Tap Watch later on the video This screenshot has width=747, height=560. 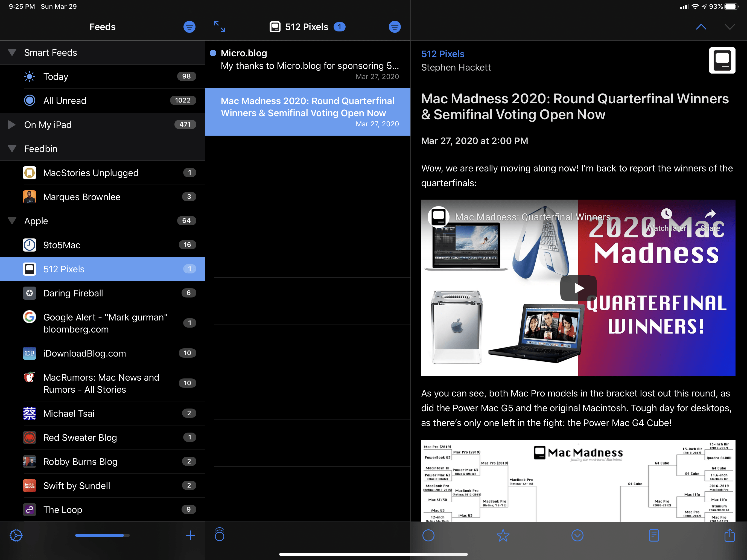(x=666, y=220)
